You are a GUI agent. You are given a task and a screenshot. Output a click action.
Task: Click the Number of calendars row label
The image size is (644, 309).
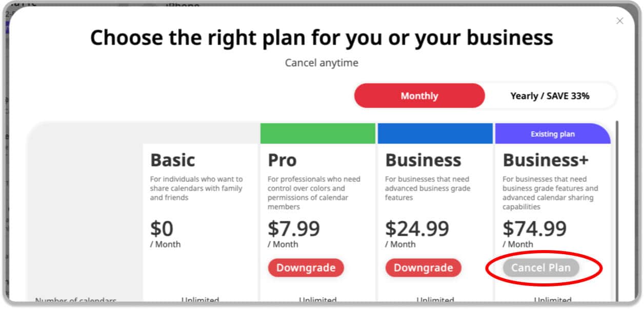75,300
